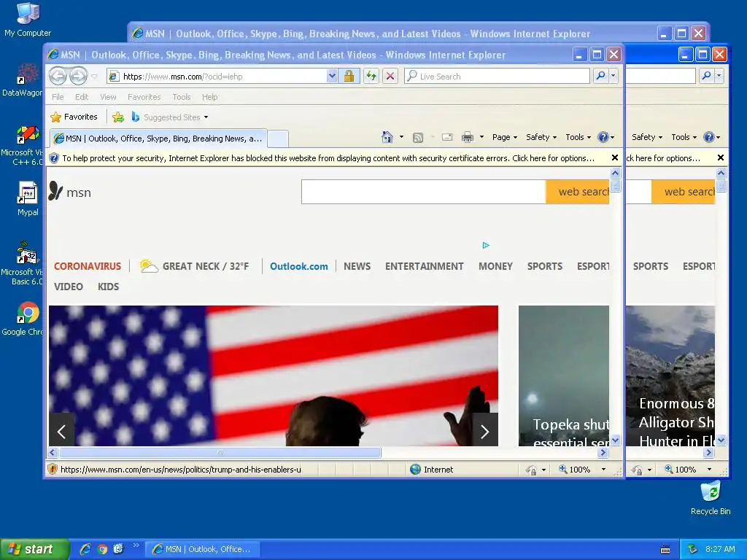
Task: Click the MSN web search text box
Action: pos(424,192)
